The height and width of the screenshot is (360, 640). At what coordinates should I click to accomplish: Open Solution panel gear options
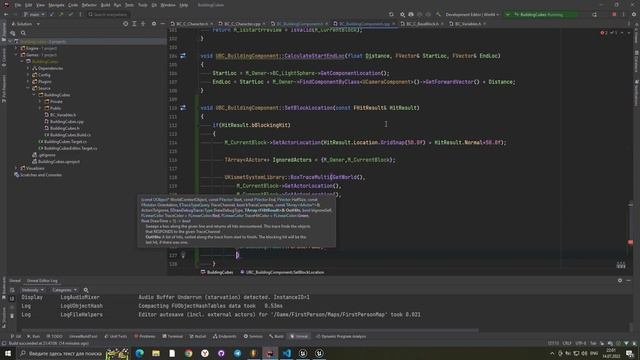coord(154,24)
